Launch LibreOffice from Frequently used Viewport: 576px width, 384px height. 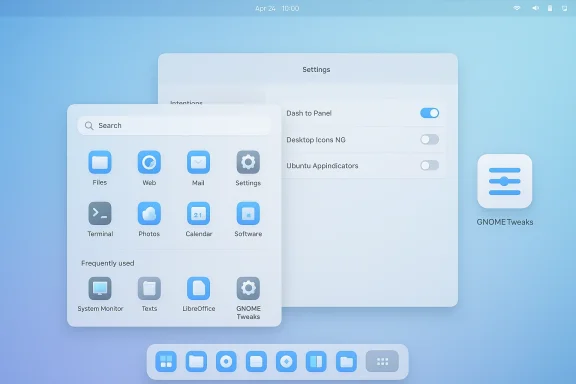[198, 288]
